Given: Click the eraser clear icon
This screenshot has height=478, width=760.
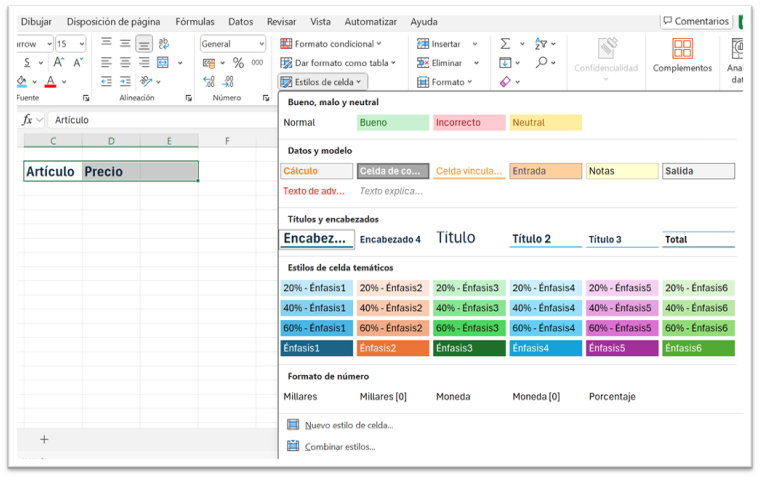Looking at the screenshot, I should pos(505,81).
